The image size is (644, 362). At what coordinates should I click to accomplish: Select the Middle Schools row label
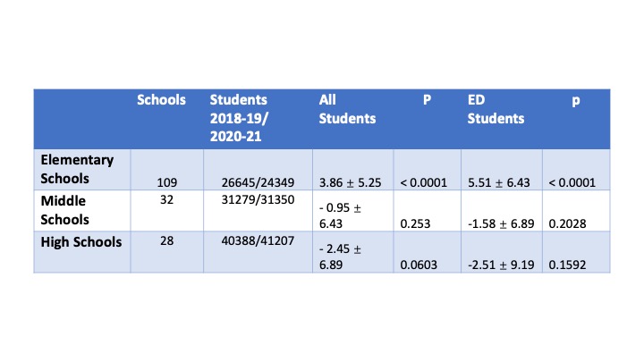point(64,210)
